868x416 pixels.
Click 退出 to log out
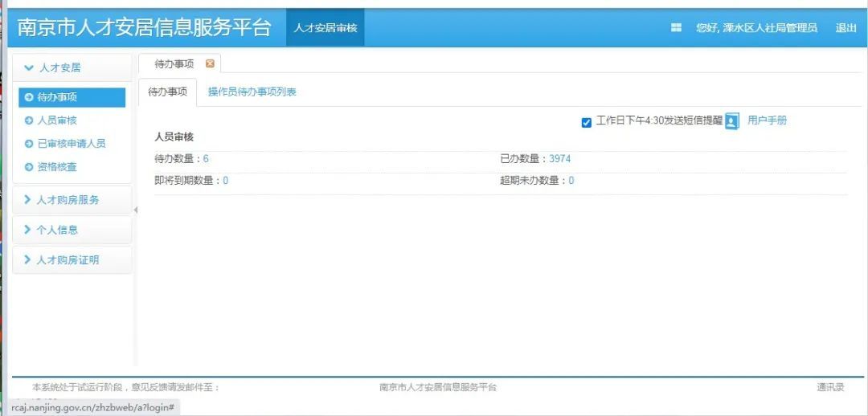(x=845, y=28)
